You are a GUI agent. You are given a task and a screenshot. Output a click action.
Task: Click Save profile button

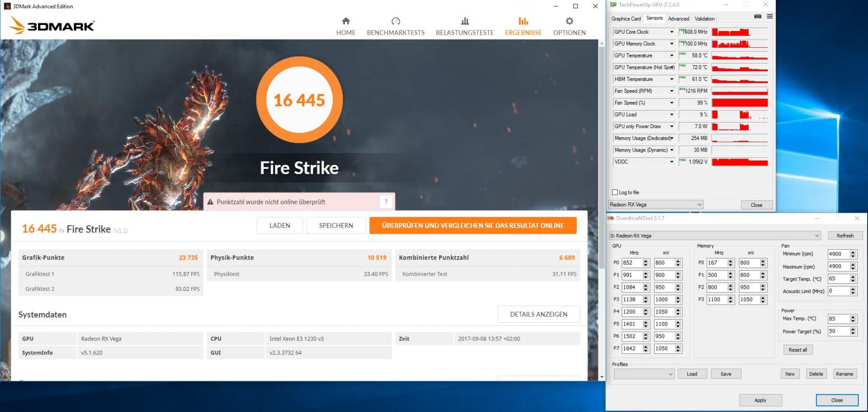point(726,374)
